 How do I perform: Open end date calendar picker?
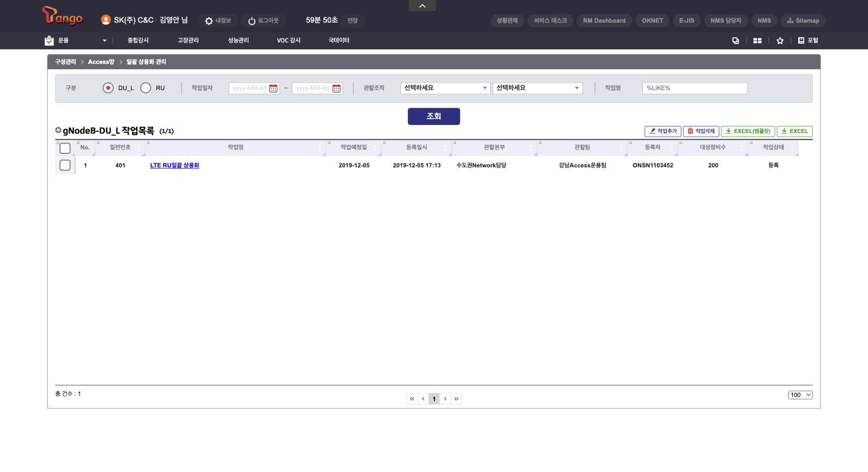336,88
